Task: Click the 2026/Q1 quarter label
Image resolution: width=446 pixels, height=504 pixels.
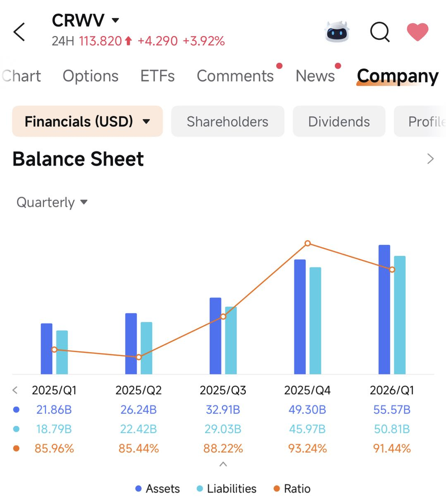Action: point(392,390)
